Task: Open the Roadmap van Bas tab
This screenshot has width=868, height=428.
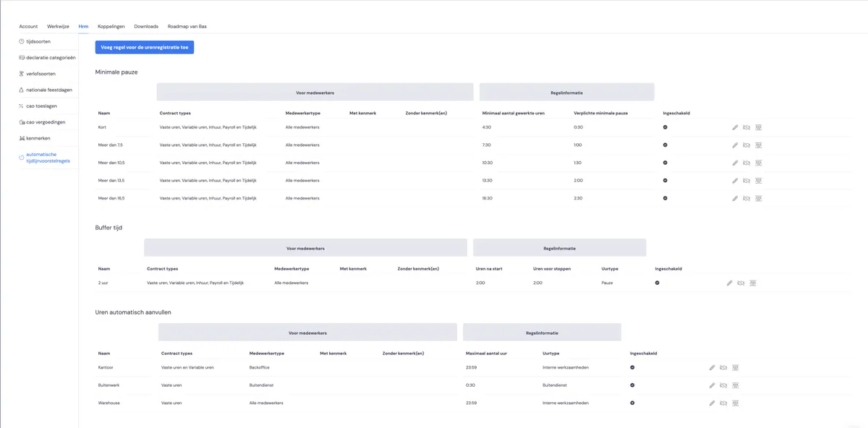Action: 187,26
